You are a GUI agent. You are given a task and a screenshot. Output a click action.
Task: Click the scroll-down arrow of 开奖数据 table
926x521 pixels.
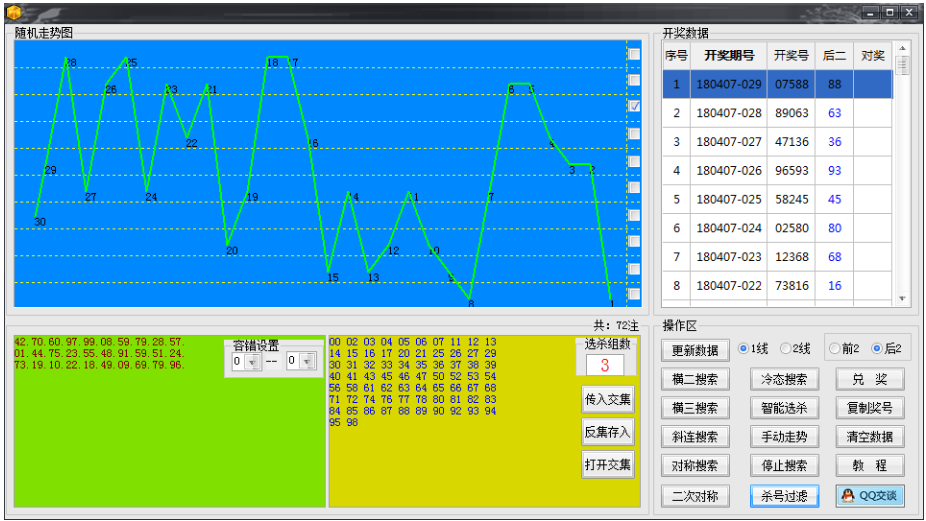(902, 299)
